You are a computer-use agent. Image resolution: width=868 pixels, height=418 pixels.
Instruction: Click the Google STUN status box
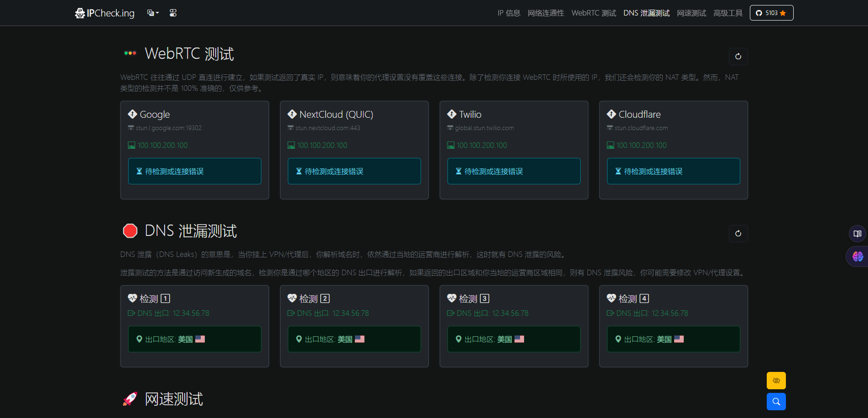[x=194, y=171]
